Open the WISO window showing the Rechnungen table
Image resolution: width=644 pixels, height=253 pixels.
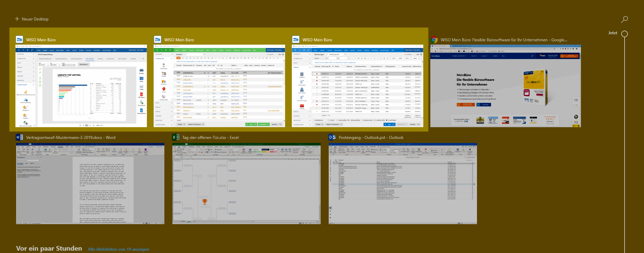pos(358,86)
